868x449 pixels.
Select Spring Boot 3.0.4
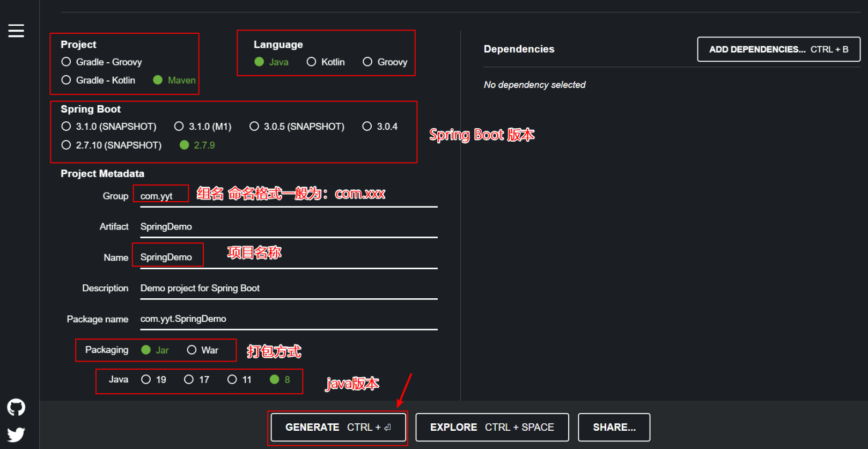[380, 127]
